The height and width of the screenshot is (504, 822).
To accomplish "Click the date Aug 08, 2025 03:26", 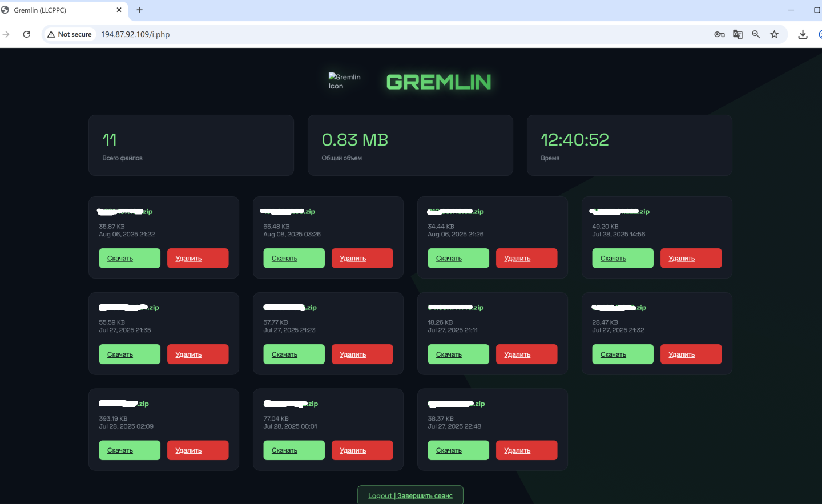I will (x=292, y=234).
